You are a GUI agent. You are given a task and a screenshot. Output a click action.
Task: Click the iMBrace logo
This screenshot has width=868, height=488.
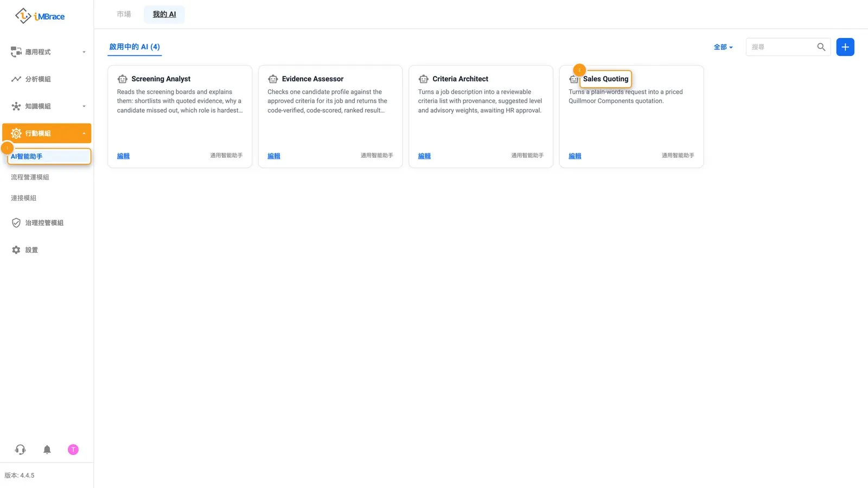coord(40,16)
